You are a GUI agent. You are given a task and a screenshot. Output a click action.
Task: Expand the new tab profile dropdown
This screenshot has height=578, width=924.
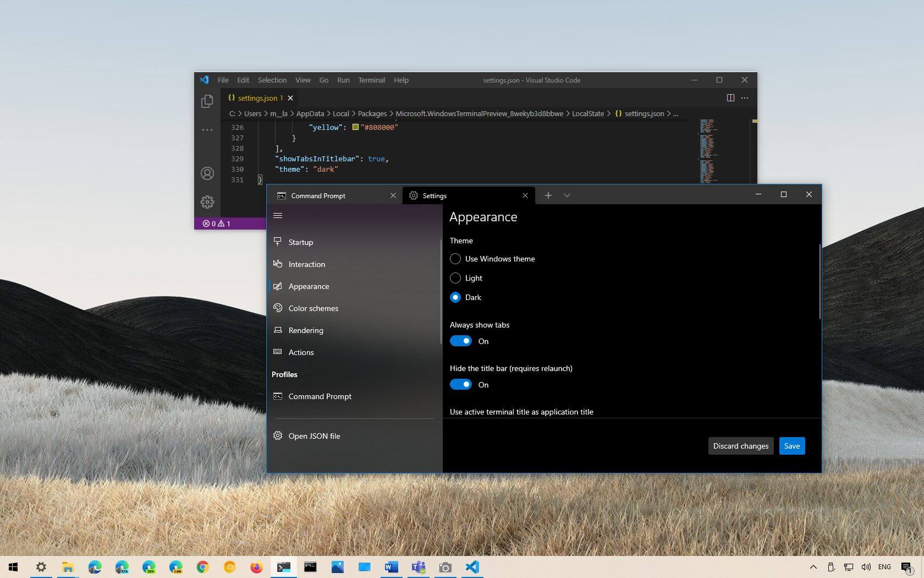tap(567, 195)
